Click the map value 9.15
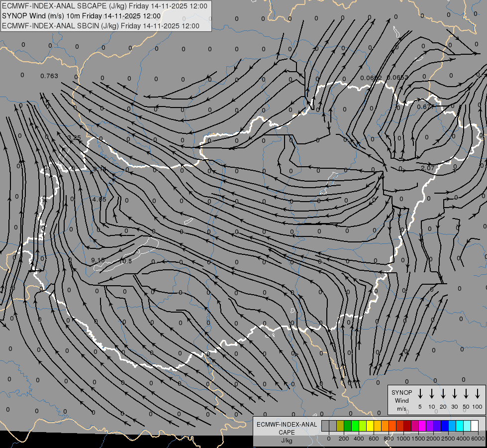The image size is (487, 448). [x=98, y=260]
